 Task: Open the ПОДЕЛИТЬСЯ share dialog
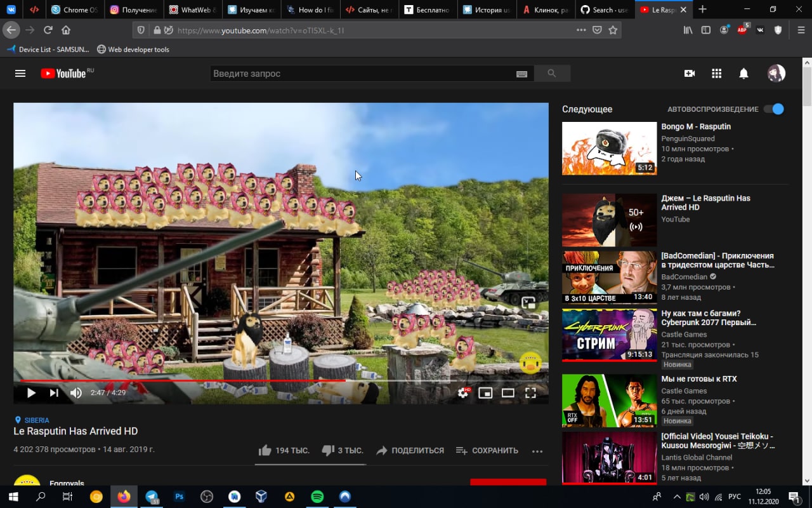pyautogui.click(x=410, y=450)
